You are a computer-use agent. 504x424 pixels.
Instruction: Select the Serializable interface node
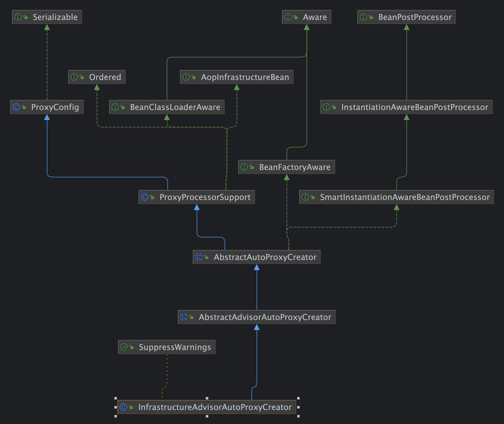47,17
